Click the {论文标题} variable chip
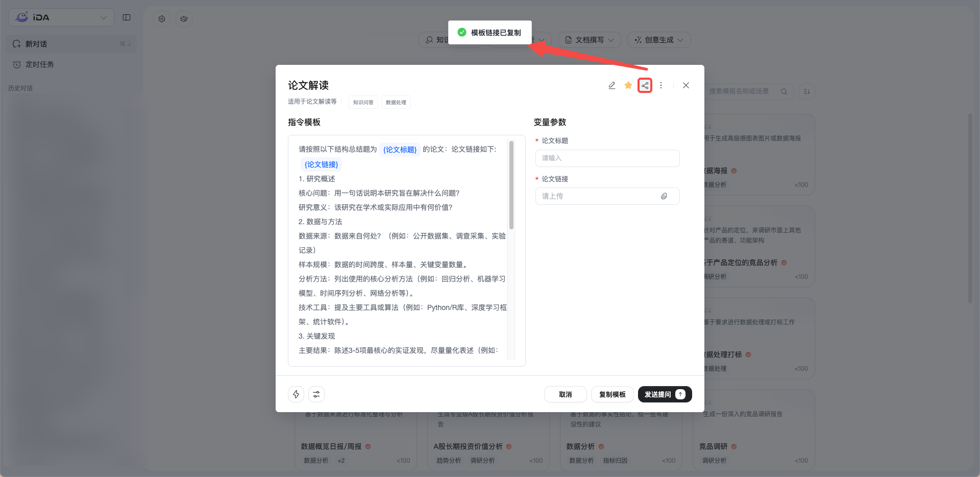Image resolution: width=980 pixels, height=477 pixels. (x=400, y=150)
